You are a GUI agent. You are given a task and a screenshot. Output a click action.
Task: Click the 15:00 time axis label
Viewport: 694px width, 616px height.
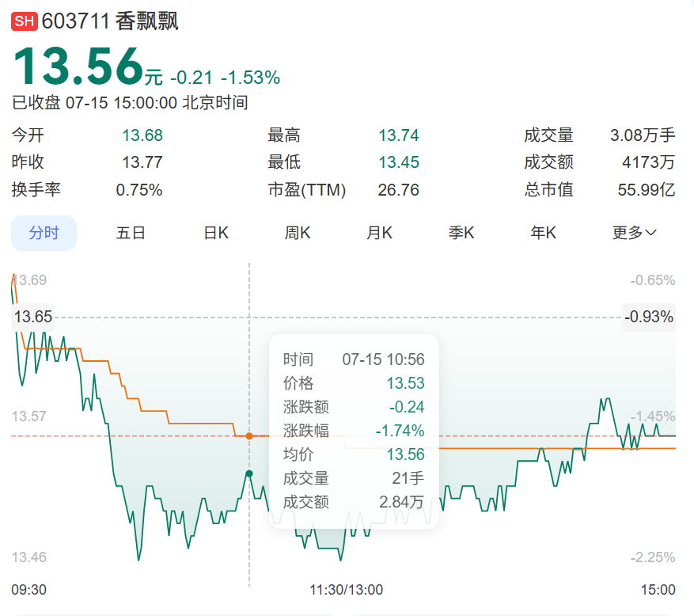(658, 590)
